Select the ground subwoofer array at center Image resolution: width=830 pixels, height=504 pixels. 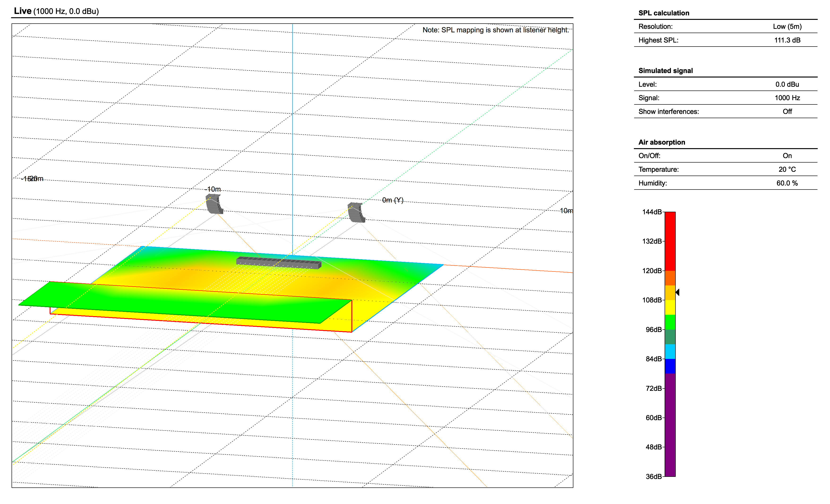[279, 263]
